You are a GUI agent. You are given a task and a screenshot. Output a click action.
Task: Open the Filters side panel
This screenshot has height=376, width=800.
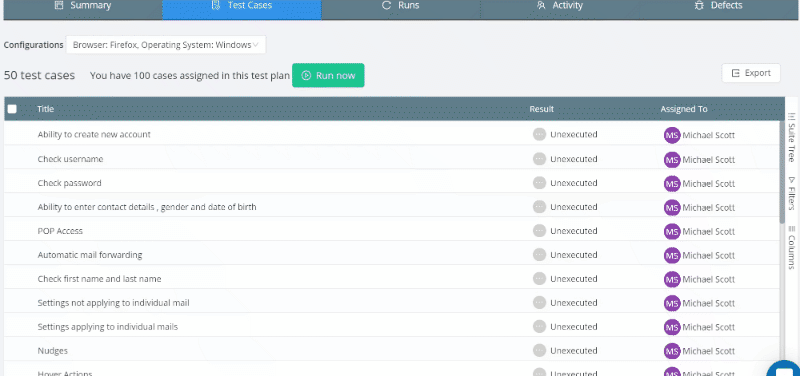[791, 193]
